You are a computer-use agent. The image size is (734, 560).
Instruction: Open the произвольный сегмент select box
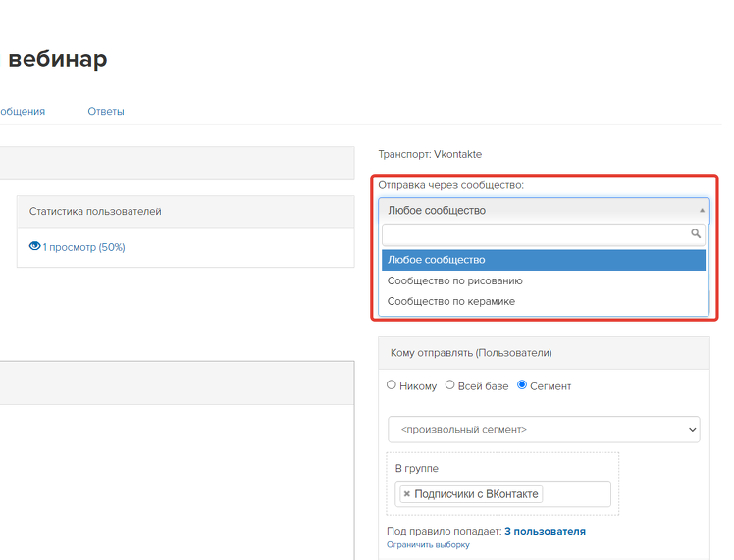tap(543, 429)
